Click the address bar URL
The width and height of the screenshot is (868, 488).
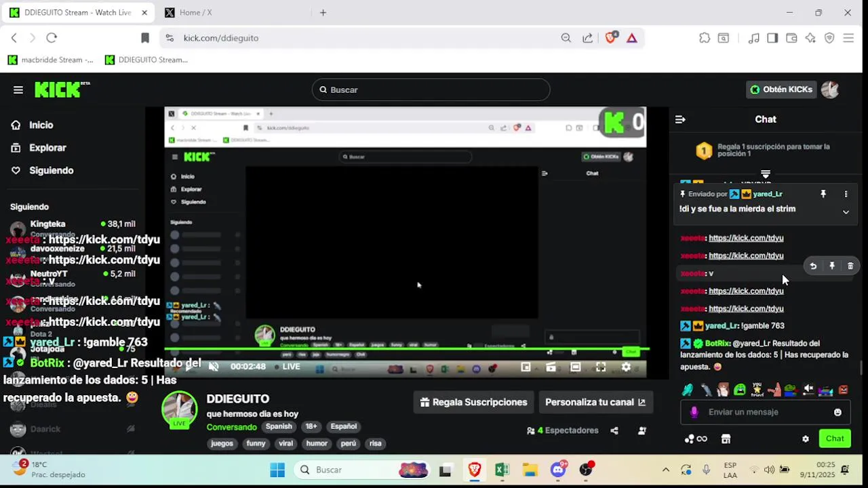pyautogui.click(x=221, y=38)
